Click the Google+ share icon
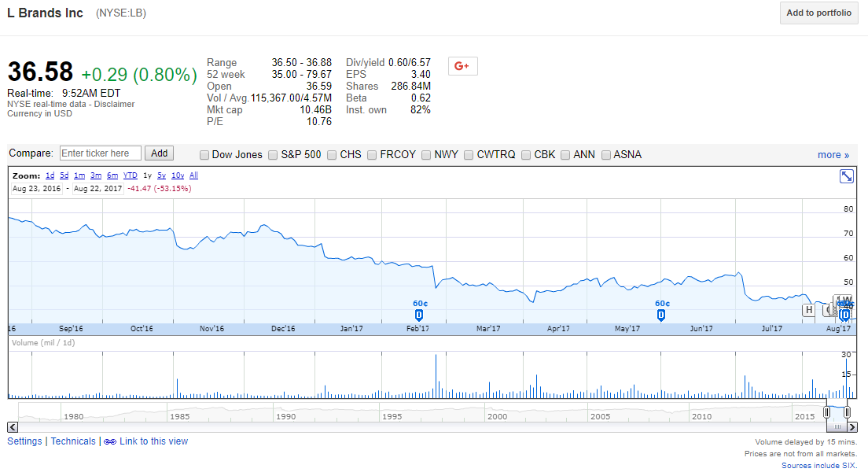This screenshot has width=868, height=476. 463,66
